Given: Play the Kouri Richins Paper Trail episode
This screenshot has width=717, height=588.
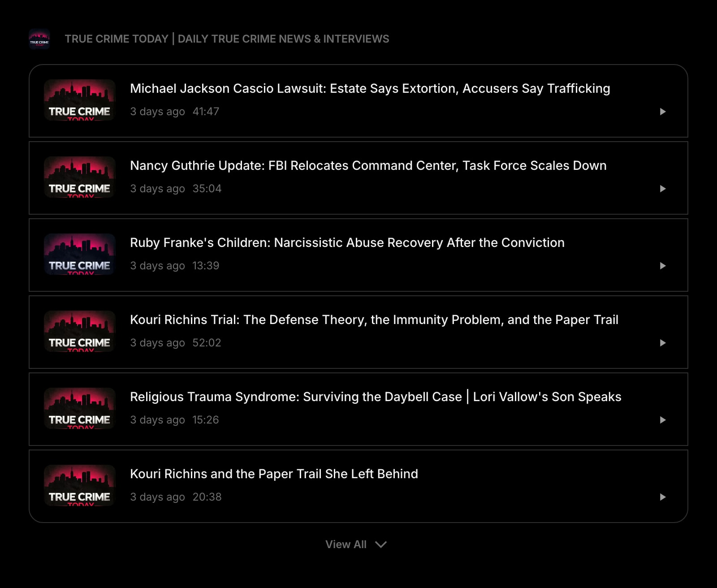Looking at the screenshot, I should (x=662, y=497).
